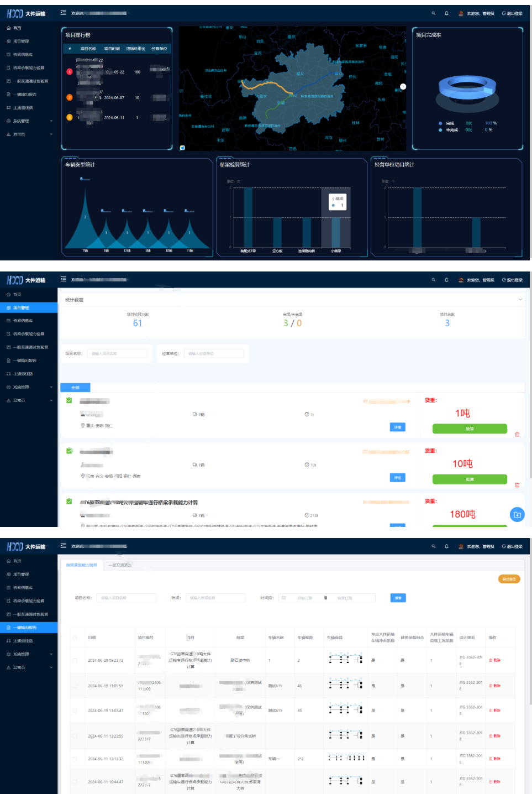Click the orange 导出报告 button

tap(509, 579)
